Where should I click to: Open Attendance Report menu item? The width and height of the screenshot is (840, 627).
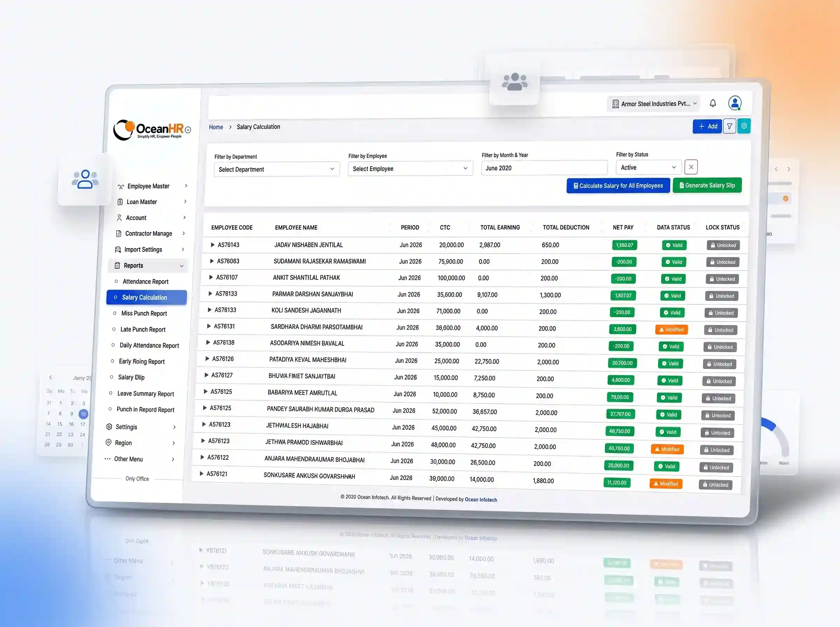point(145,282)
